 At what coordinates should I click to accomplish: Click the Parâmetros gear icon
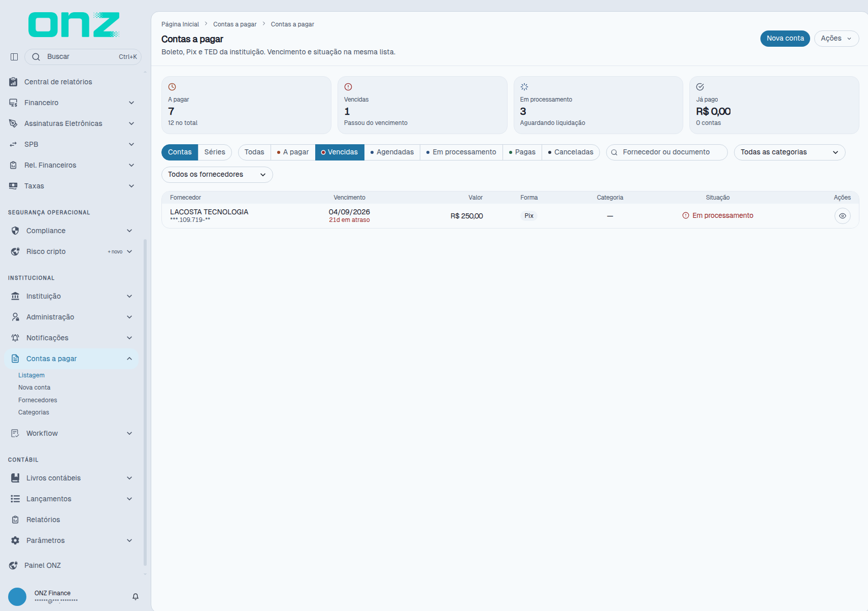15,540
